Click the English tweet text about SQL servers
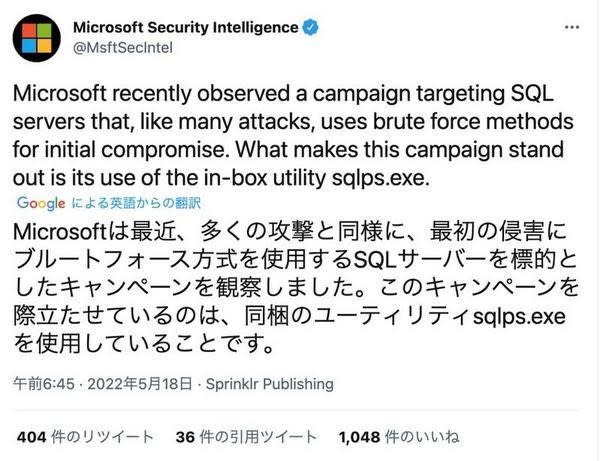Screen dimensions: 600x461 point(293,135)
